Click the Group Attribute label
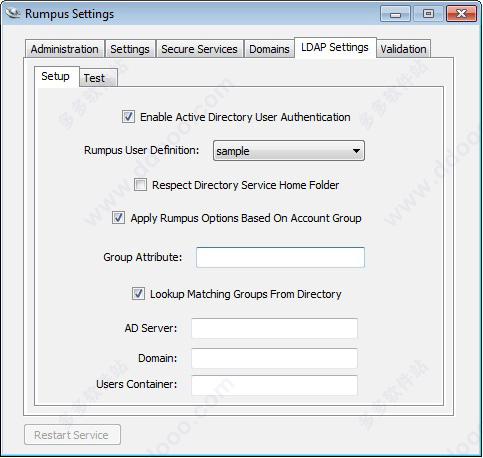This screenshot has width=483, height=458. coord(143,257)
